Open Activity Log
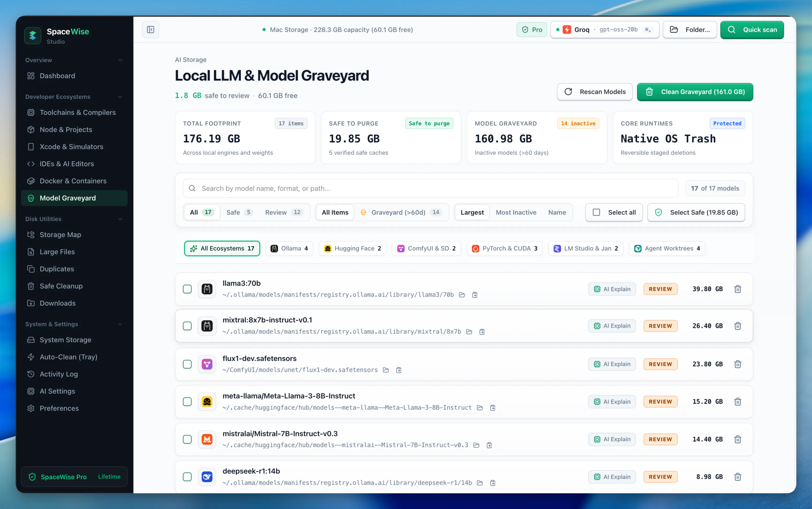Image resolution: width=812 pixels, height=509 pixels. coord(74,374)
